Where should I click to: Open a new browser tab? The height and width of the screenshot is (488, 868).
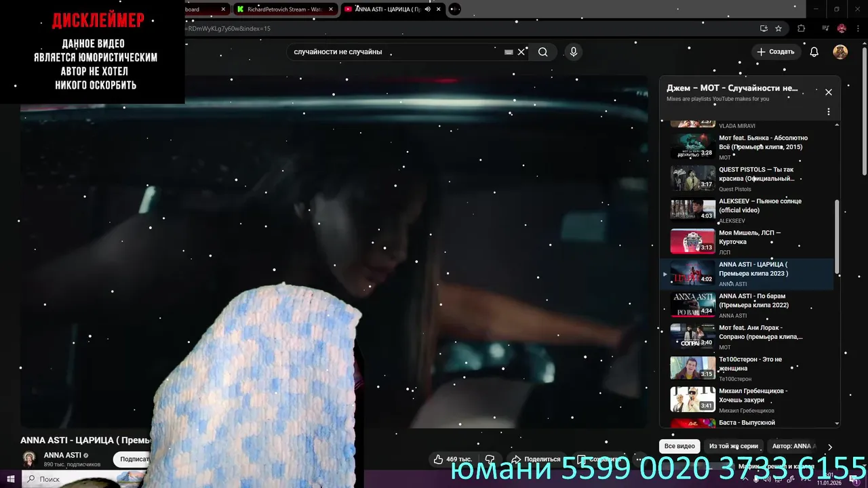(x=455, y=9)
